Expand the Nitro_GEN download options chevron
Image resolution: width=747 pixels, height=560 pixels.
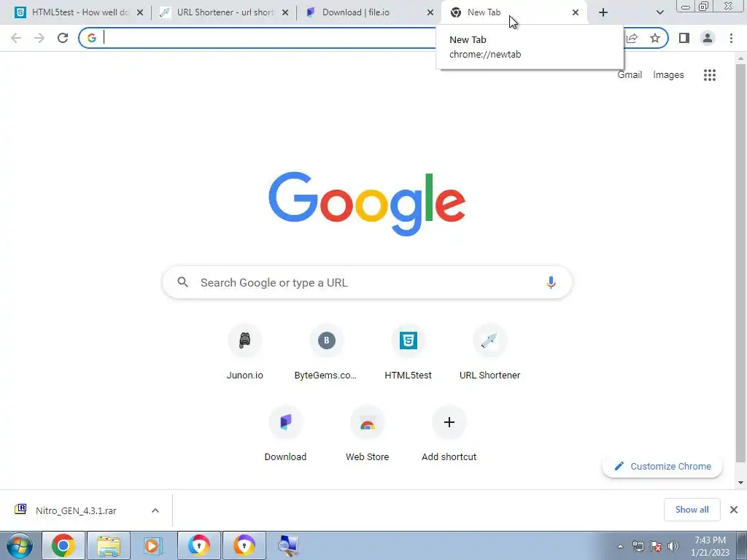[155, 510]
